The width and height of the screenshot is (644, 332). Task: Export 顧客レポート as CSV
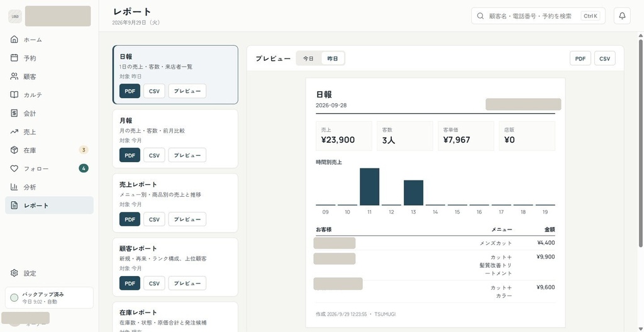154,283
